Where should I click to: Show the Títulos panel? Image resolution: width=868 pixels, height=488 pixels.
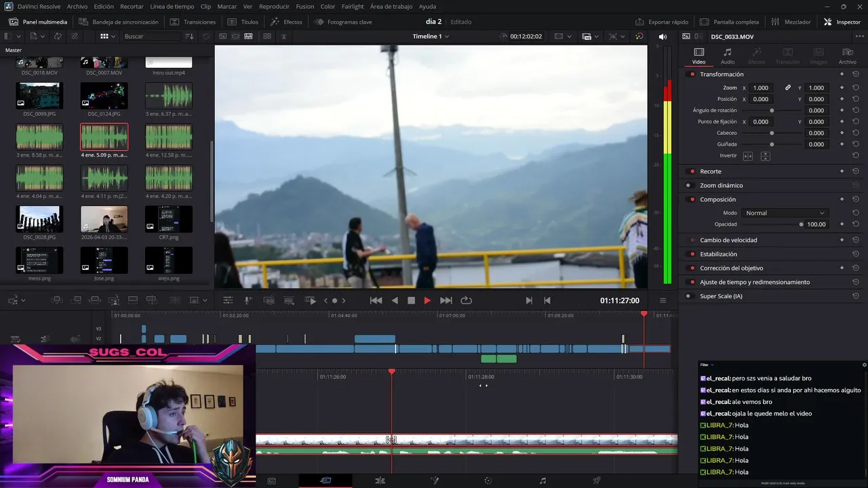(x=243, y=22)
